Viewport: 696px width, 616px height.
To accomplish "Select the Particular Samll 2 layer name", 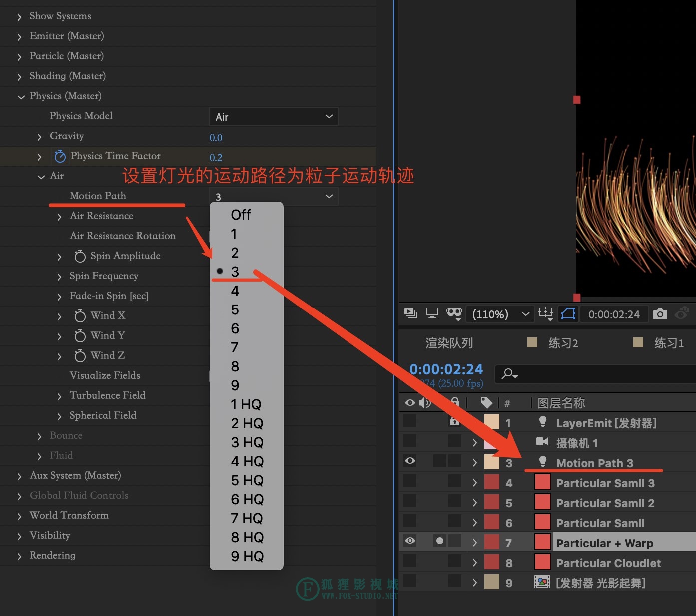I will [x=605, y=503].
